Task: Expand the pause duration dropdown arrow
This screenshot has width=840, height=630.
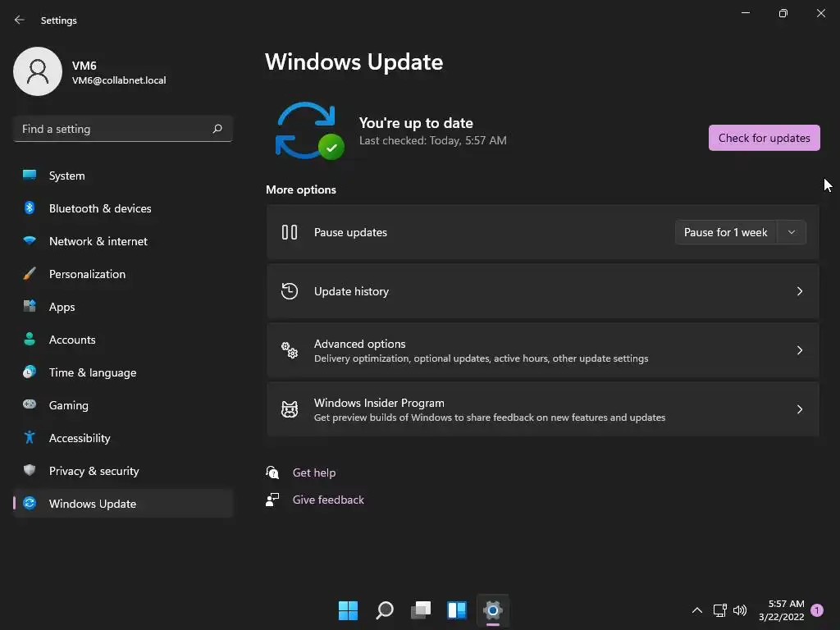Action: pyautogui.click(x=792, y=232)
